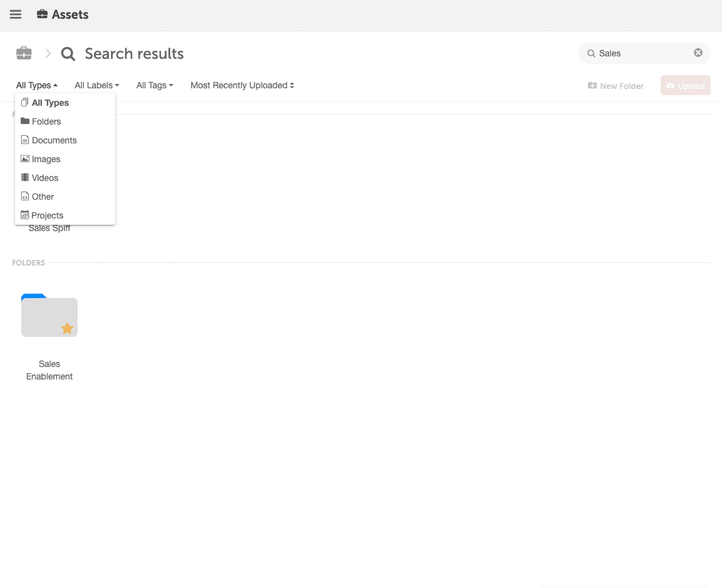Click the New Folder button
This screenshot has width=722, height=588.
(616, 86)
